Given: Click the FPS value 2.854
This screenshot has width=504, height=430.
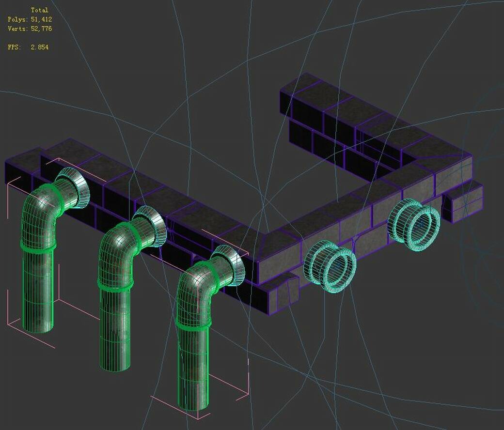Looking at the screenshot, I should pos(40,47).
